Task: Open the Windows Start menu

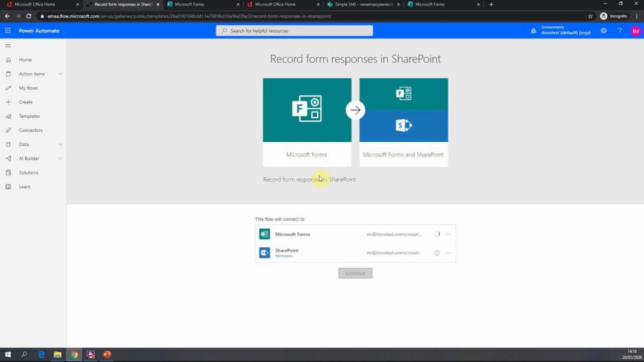Action: click(8, 354)
